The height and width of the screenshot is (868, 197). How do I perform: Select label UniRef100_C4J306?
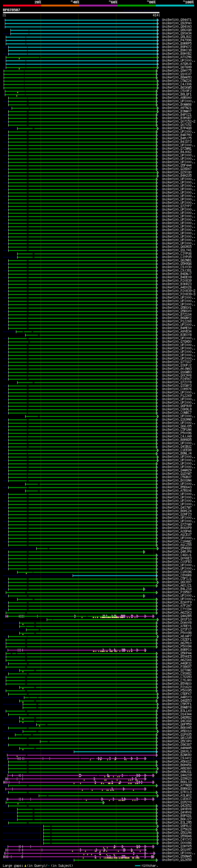(176, 84)
